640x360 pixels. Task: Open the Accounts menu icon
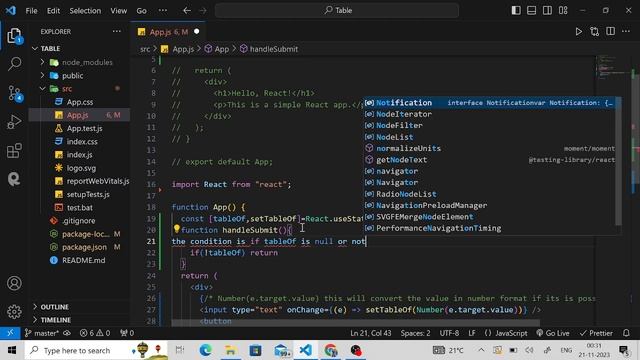pos(14,283)
